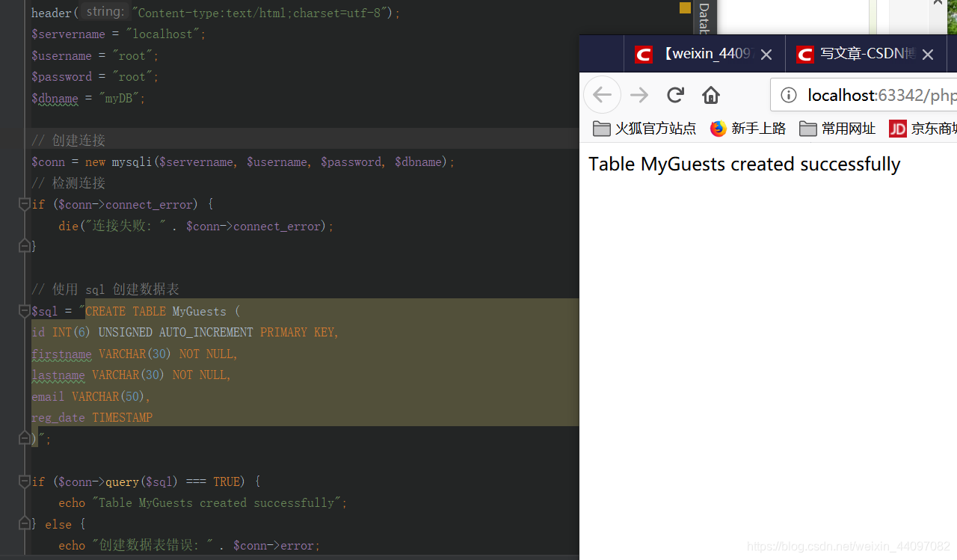Click the 'lastname VARCHAR(30) NOT NULL' line
Image resolution: width=957 pixels, height=560 pixels.
coord(132,375)
